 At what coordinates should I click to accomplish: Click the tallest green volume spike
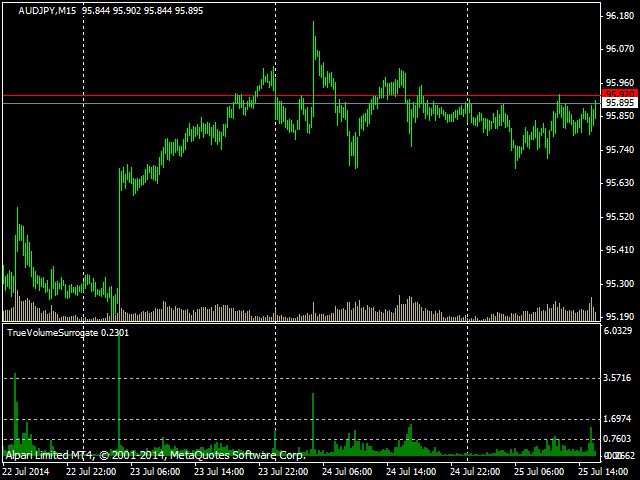click(x=119, y=390)
